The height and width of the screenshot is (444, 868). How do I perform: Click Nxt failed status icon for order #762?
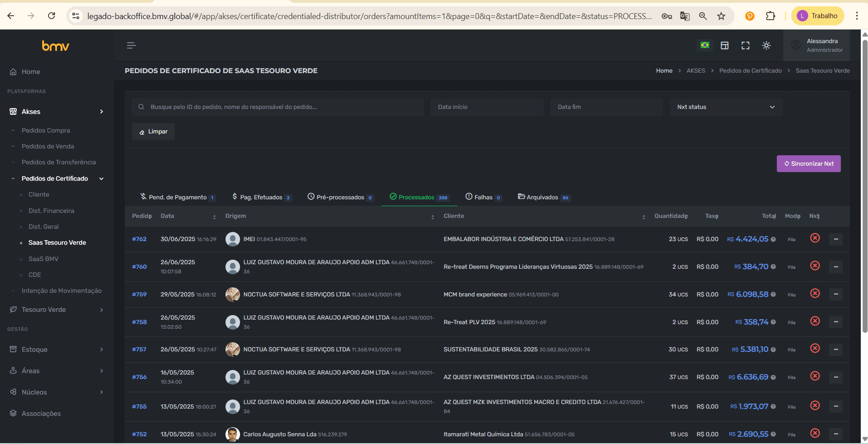tap(815, 238)
